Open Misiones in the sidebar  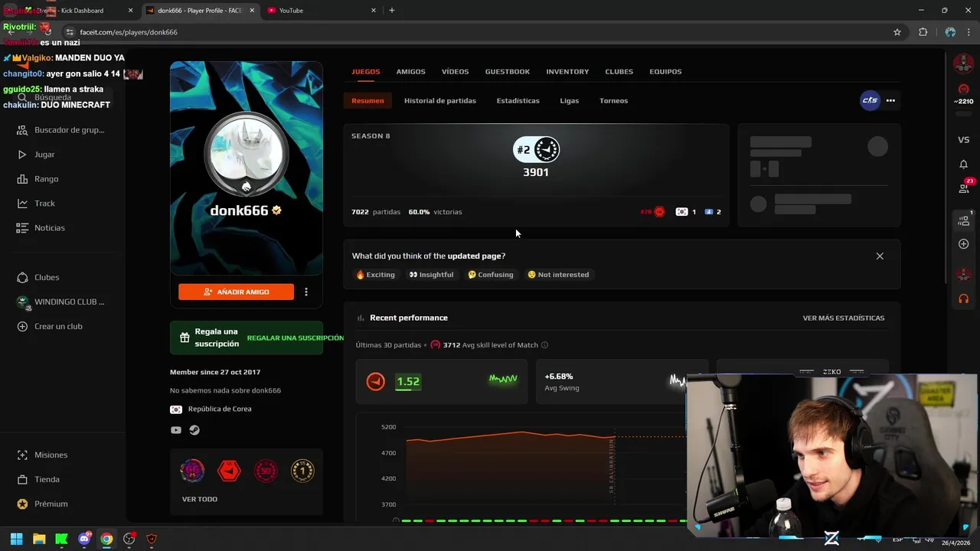tap(43, 455)
